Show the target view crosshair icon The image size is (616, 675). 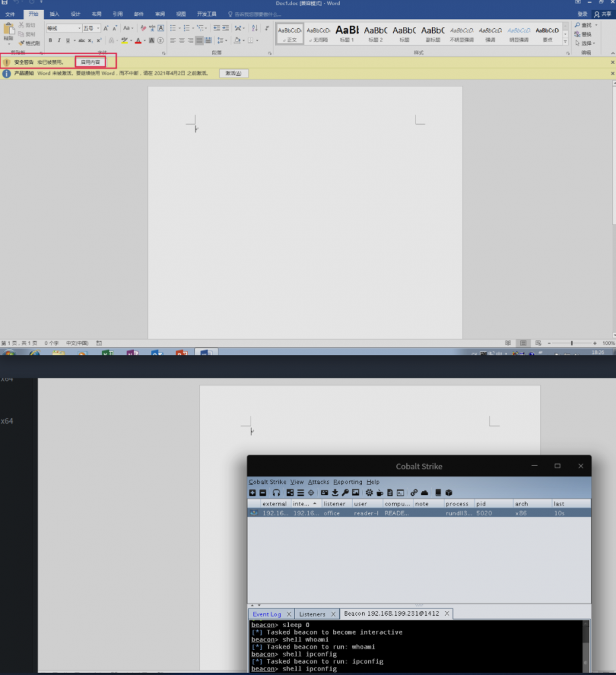[x=311, y=492]
